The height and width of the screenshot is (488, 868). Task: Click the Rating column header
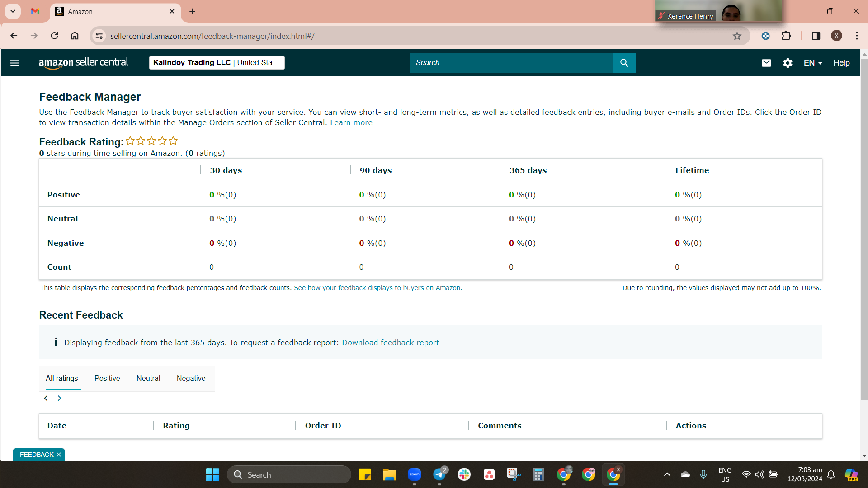click(x=176, y=426)
